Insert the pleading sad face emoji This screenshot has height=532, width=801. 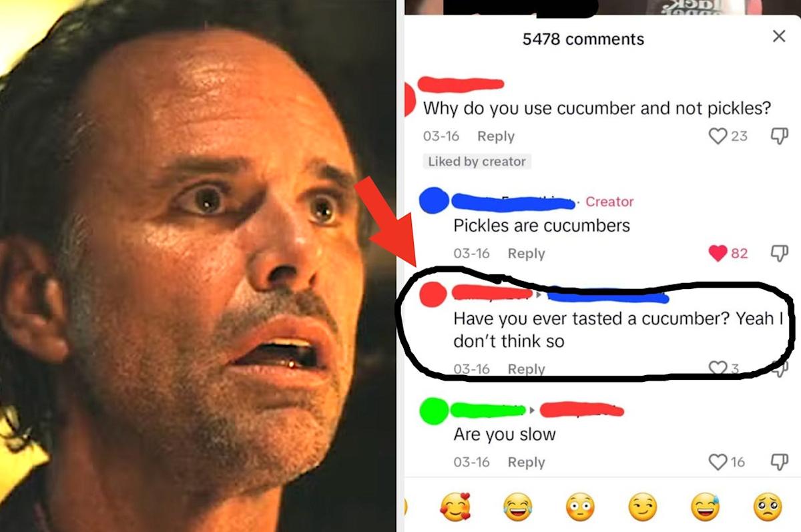(767, 508)
